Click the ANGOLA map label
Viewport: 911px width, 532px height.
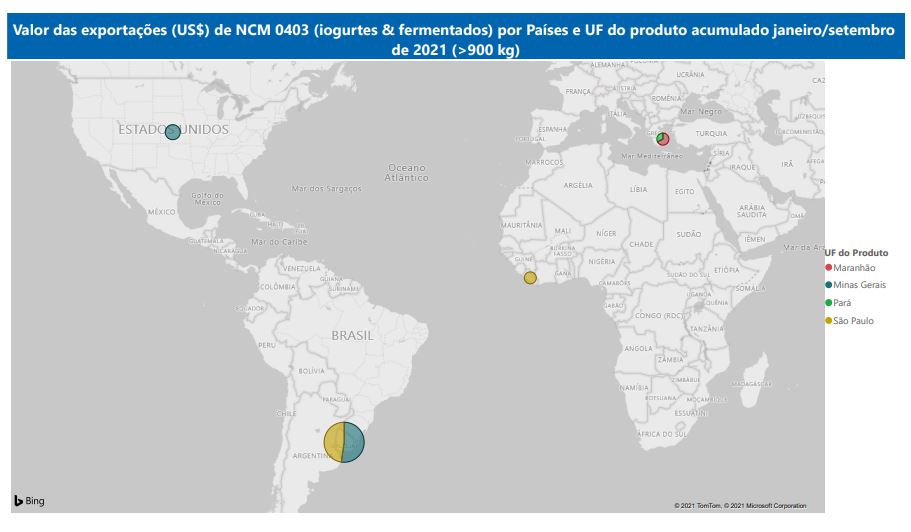coord(639,348)
